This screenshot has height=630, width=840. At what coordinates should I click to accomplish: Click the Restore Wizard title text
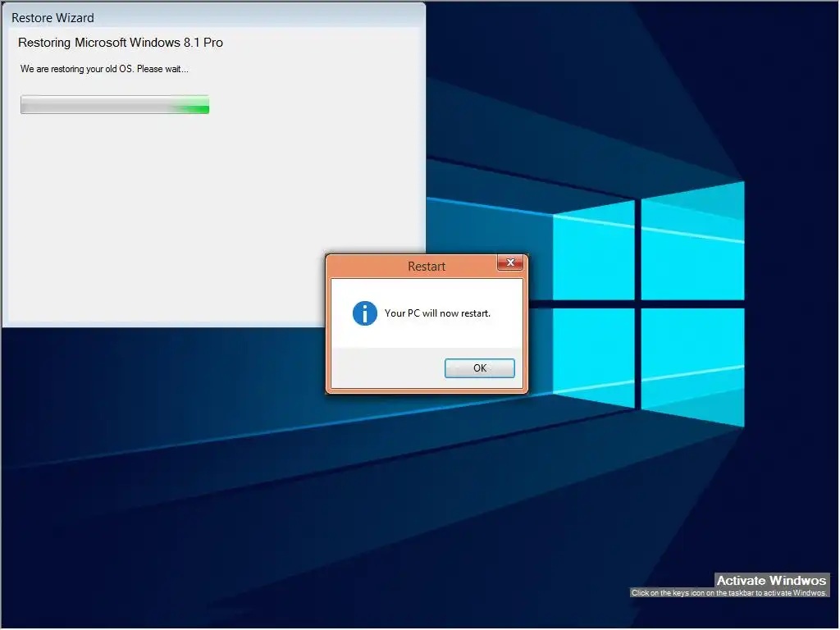coord(52,18)
